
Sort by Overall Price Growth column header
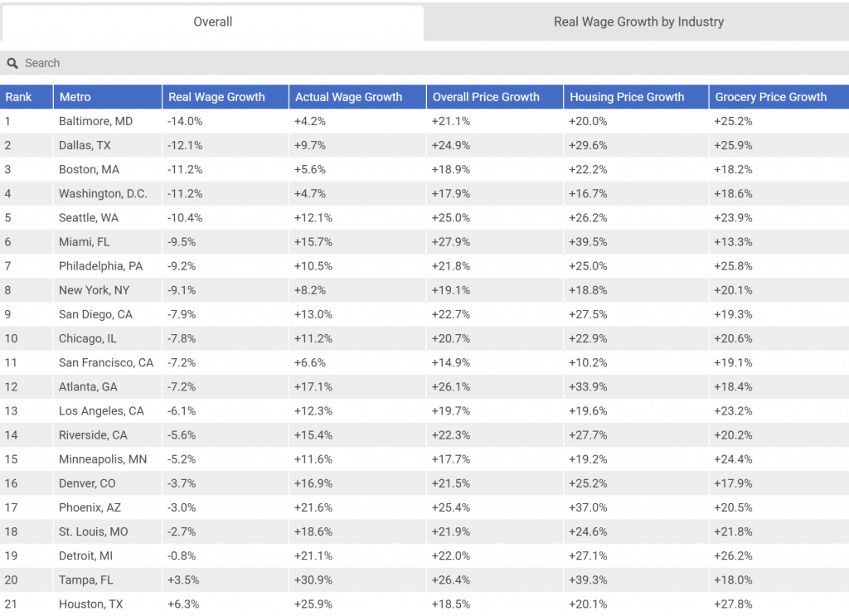486,97
